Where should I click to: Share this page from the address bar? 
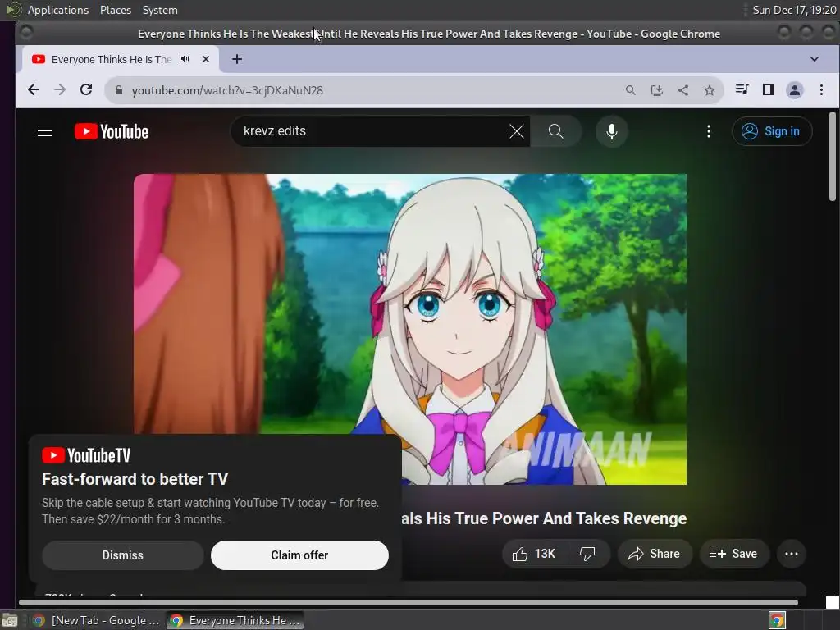[683, 90]
